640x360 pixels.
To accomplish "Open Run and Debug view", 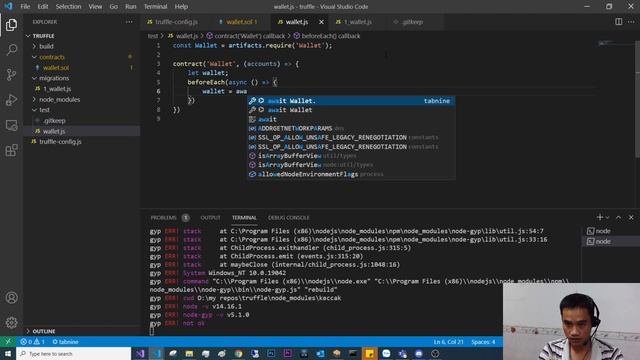I will click(x=11, y=100).
